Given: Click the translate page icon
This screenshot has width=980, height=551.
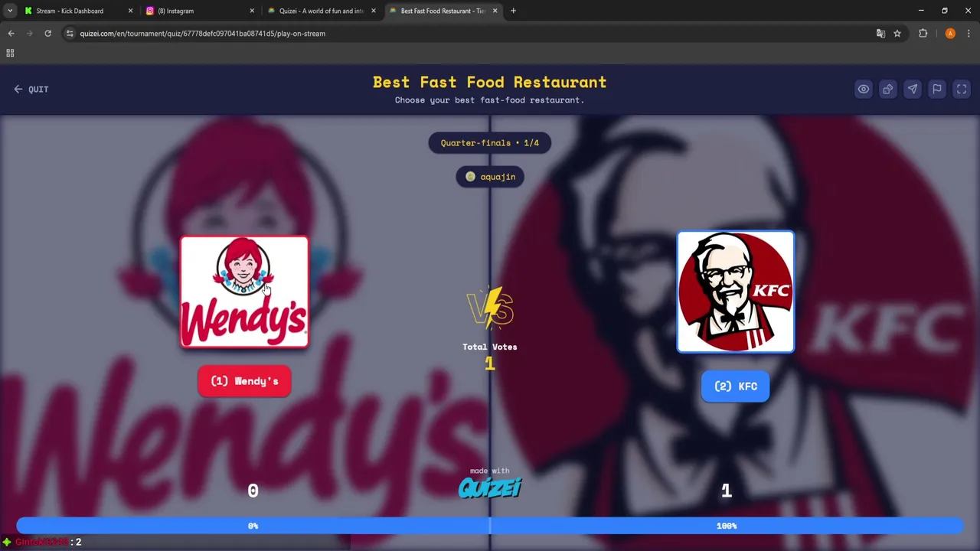Looking at the screenshot, I should 880,34.
